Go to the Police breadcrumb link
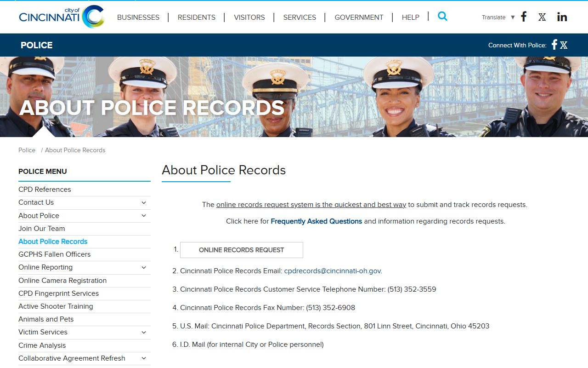 click(27, 150)
